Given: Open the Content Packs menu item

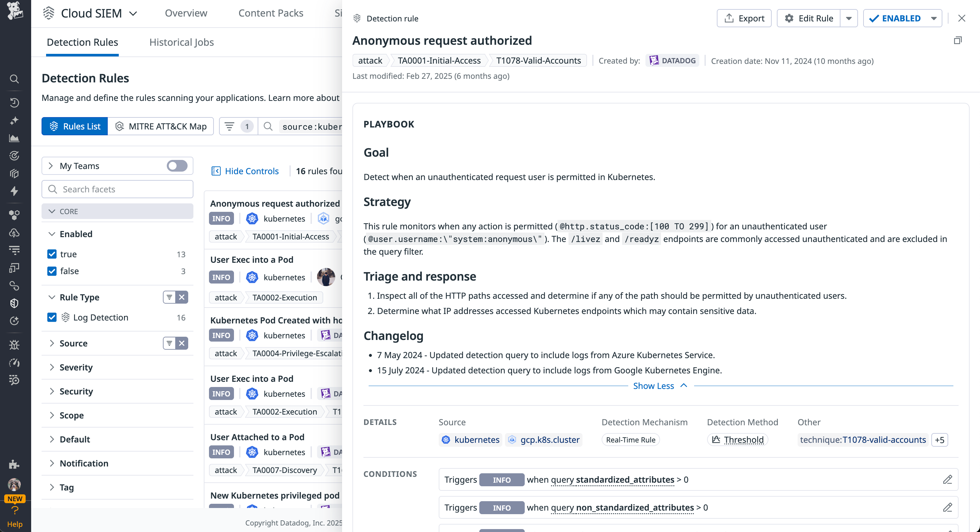Looking at the screenshot, I should 271,13.
